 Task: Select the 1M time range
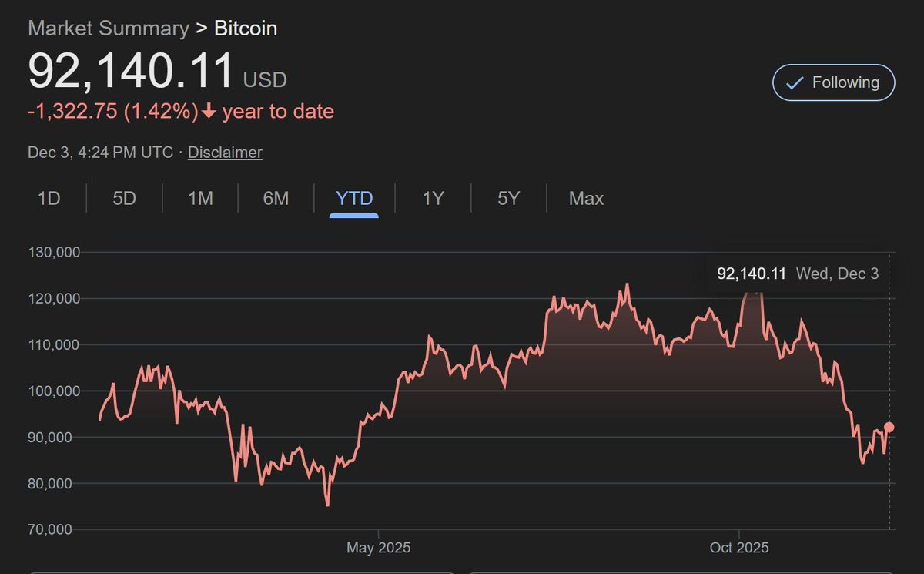coord(200,199)
